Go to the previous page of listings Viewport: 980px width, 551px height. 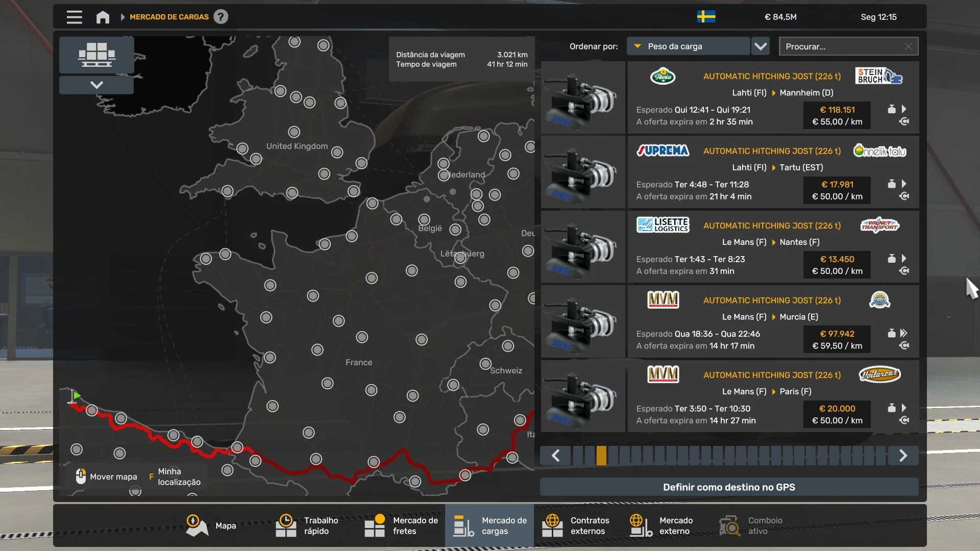click(x=555, y=456)
